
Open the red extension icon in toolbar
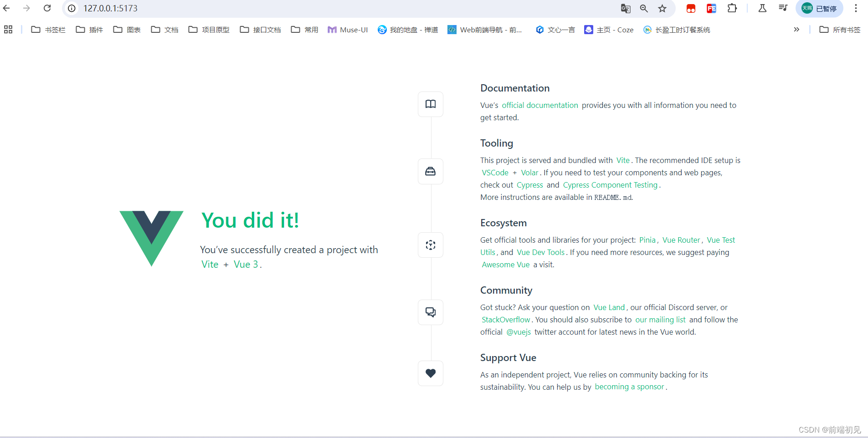pyautogui.click(x=691, y=8)
